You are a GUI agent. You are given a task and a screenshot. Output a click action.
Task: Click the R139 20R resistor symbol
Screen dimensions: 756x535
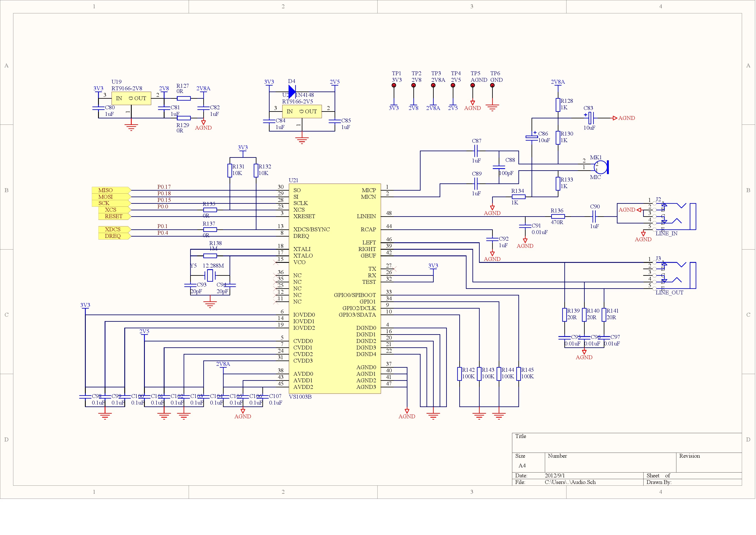(565, 315)
